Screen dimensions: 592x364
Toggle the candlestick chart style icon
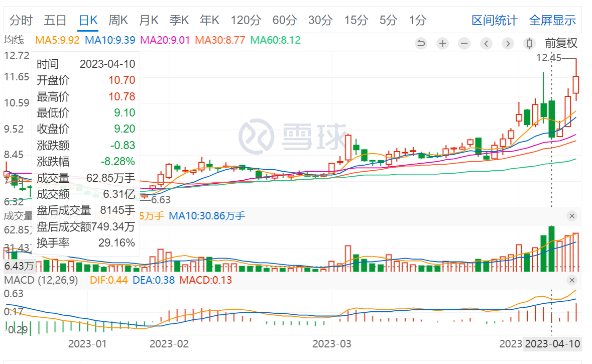coord(529,44)
